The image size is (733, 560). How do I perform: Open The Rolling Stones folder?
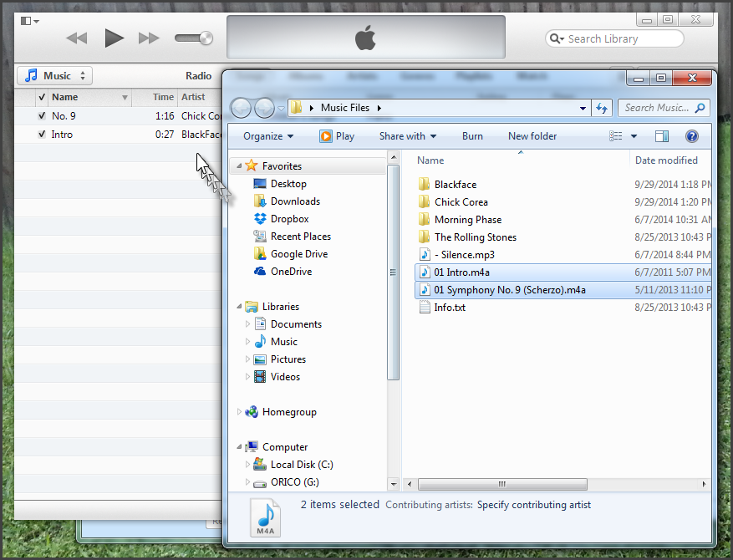point(476,237)
